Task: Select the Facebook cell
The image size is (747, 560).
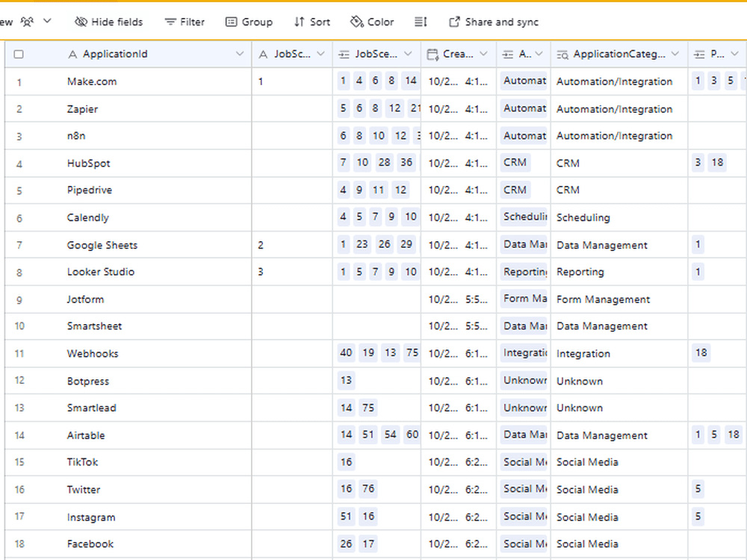Action: click(x=156, y=544)
